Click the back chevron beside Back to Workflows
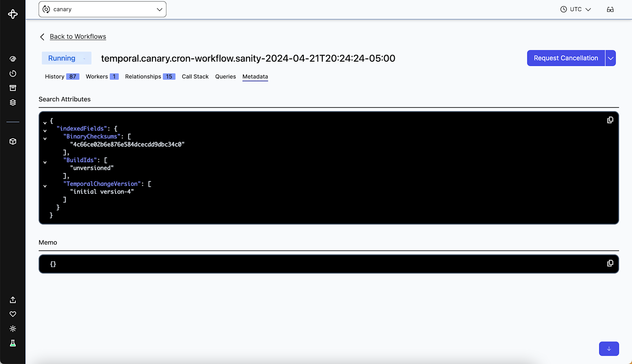Image resolution: width=632 pixels, height=364 pixels. click(42, 37)
